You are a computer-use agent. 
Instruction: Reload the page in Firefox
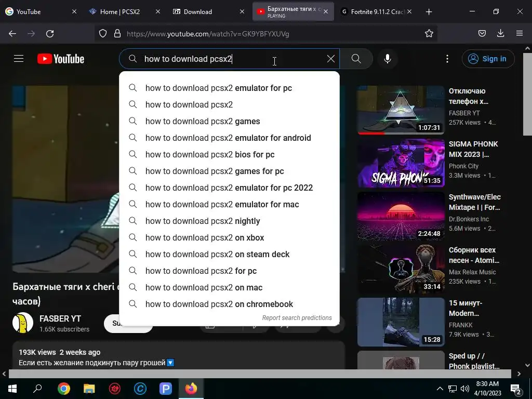[50, 34]
